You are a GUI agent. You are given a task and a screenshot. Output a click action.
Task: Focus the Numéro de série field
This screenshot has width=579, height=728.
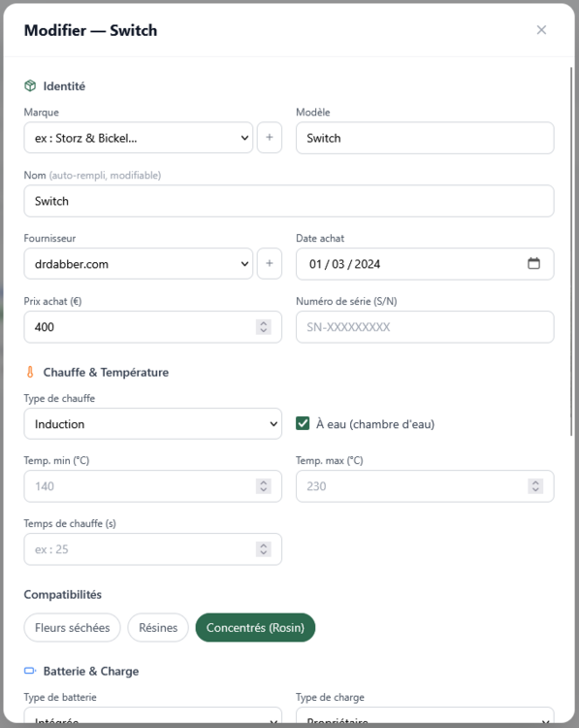[425, 327]
